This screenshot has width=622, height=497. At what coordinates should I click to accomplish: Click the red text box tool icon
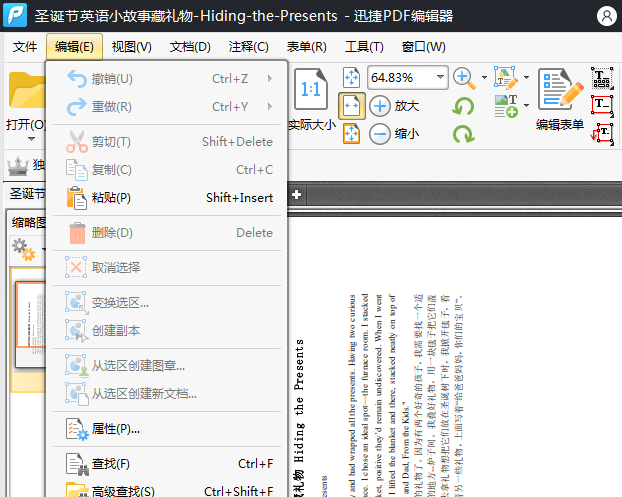click(602, 105)
